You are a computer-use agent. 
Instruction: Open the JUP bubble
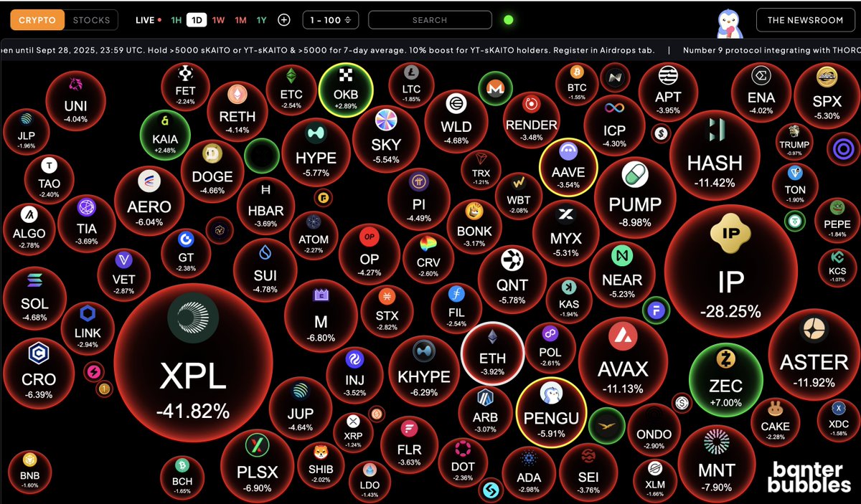click(300, 408)
